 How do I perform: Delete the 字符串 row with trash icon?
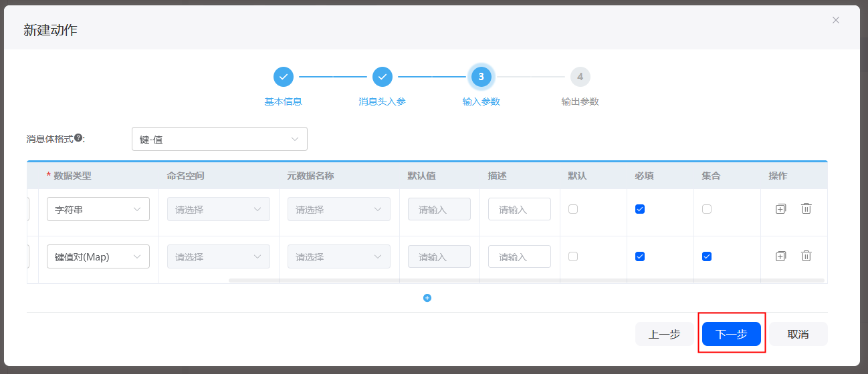(x=806, y=209)
